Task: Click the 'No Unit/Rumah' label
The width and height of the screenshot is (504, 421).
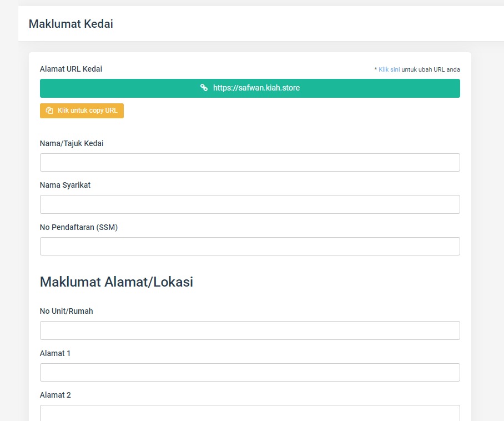Action: click(x=67, y=311)
